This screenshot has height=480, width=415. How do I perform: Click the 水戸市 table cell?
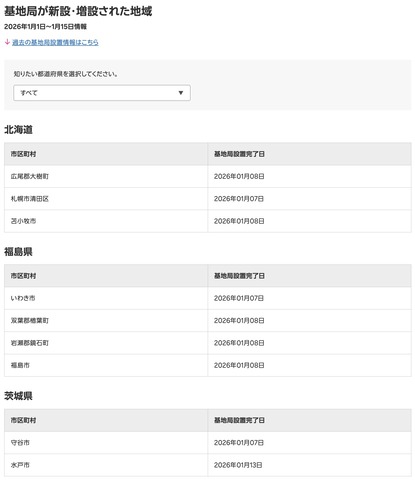pos(106,465)
